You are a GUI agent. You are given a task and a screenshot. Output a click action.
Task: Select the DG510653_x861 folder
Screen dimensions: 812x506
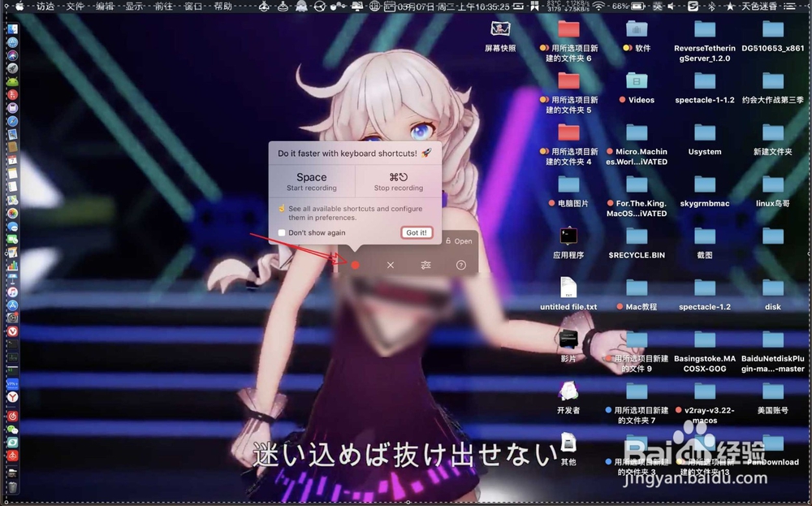(x=773, y=29)
